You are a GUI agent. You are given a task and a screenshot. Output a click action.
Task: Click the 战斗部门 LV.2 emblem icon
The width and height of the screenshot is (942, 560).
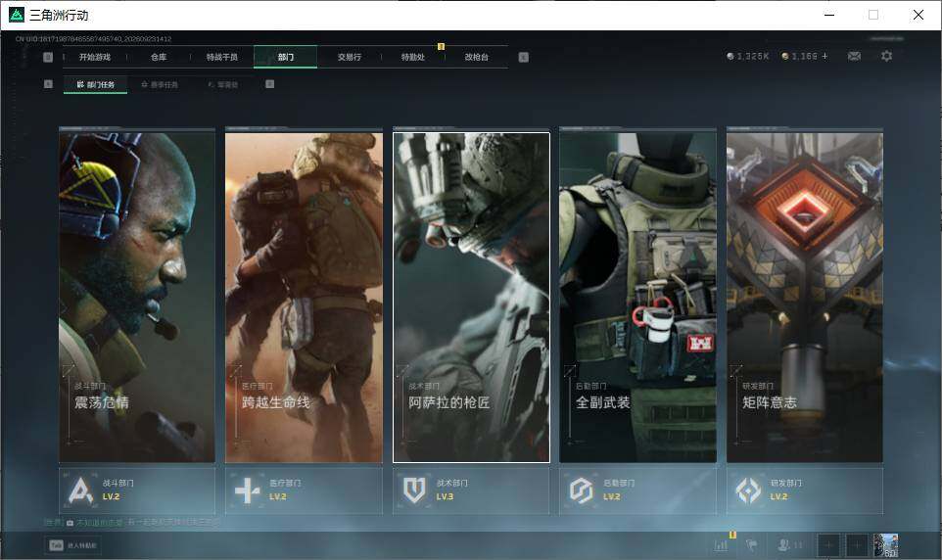[80, 490]
